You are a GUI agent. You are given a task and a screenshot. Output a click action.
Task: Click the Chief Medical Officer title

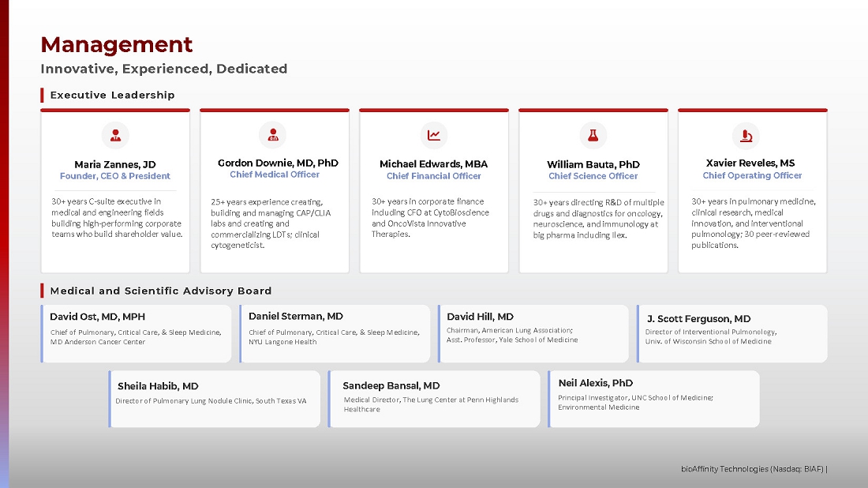[275, 175]
